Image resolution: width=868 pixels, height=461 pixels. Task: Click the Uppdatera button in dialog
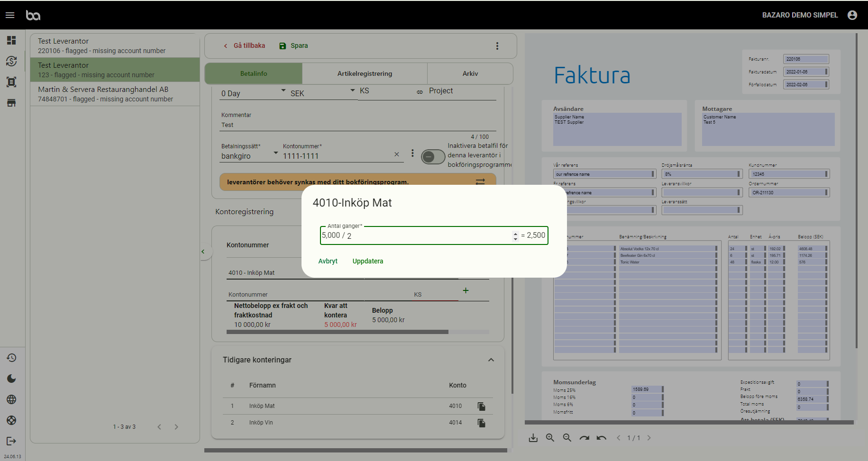(x=367, y=261)
